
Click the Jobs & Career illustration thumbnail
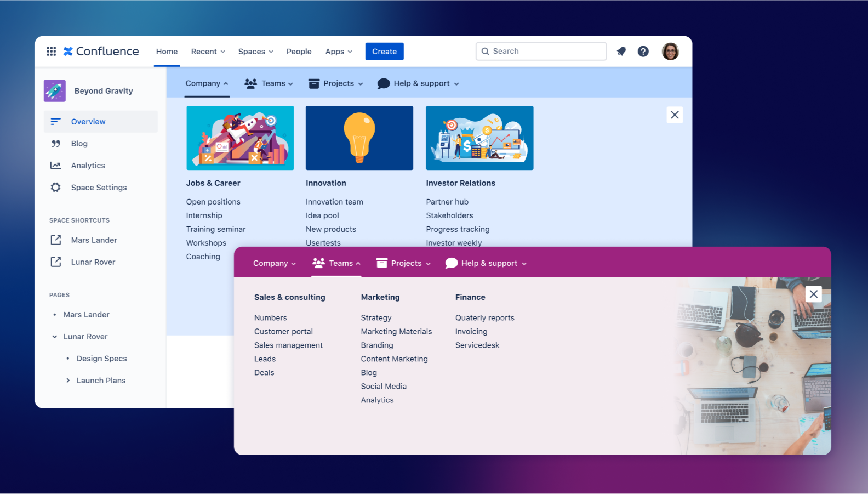(x=240, y=138)
